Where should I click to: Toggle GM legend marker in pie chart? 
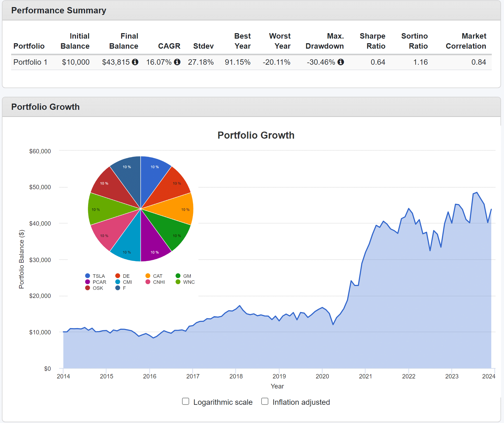click(178, 276)
